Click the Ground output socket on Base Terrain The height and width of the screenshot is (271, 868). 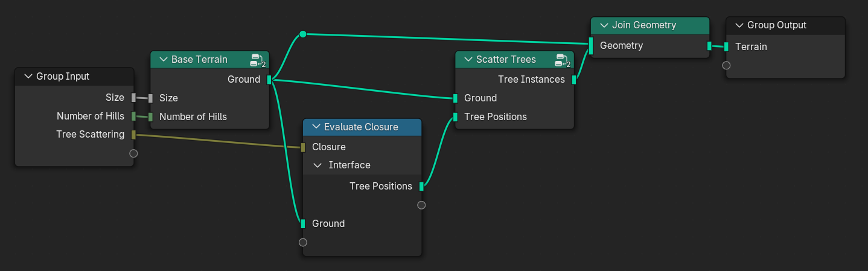click(x=269, y=80)
